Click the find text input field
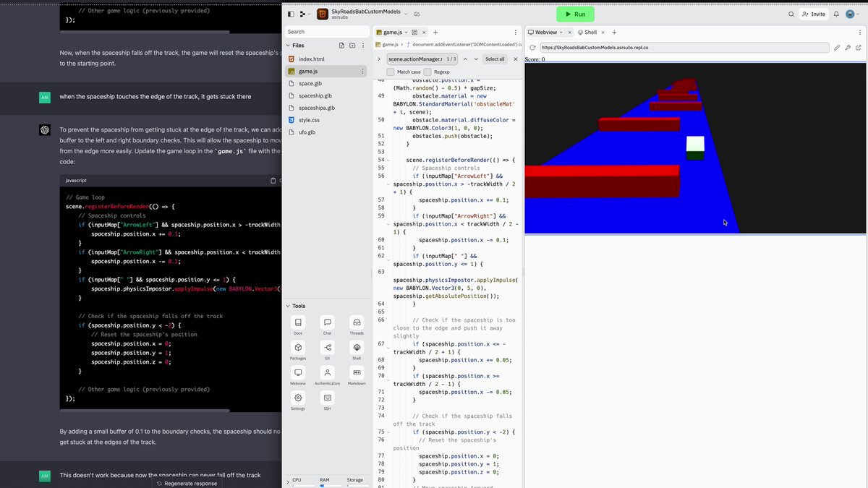Viewport: 868px width, 488px height. (x=422, y=59)
